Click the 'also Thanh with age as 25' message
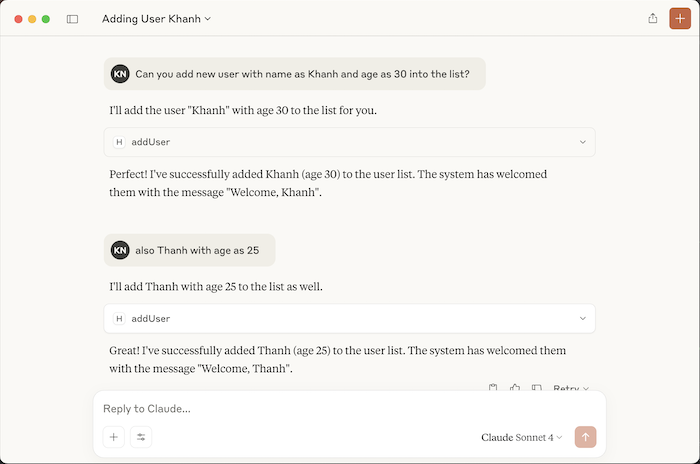Screen dimensions: 700x464 (x=197, y=250)
